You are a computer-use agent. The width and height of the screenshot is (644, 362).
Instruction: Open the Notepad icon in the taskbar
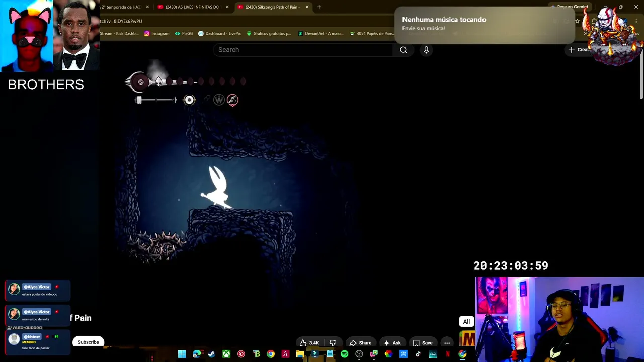click(x=330, y=354)
